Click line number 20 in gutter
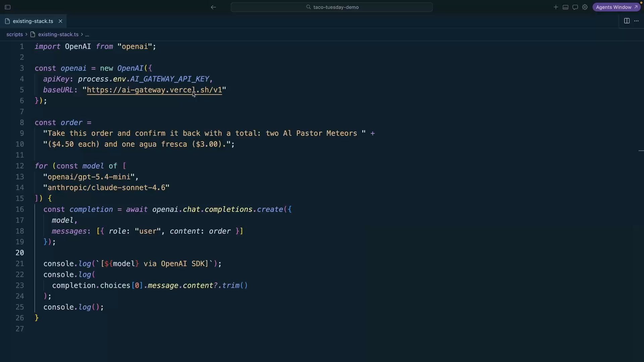This screenshot has height=362, width=644. coord(20,253)
